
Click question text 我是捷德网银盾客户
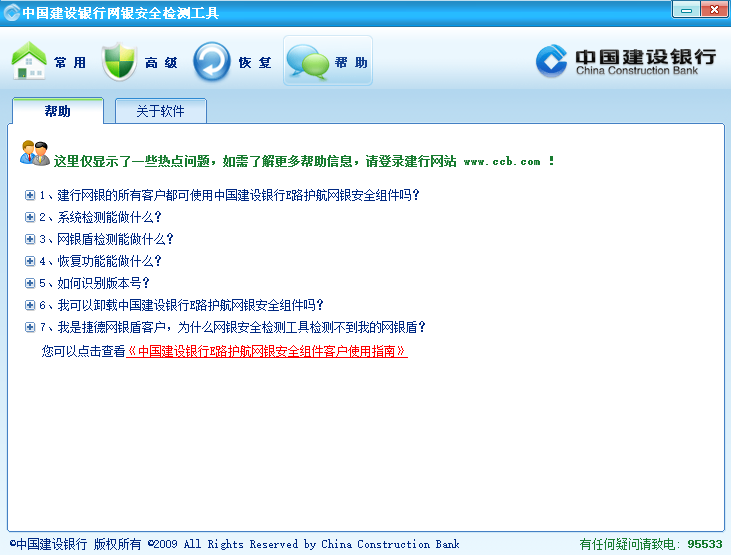(x=233, y=327)
